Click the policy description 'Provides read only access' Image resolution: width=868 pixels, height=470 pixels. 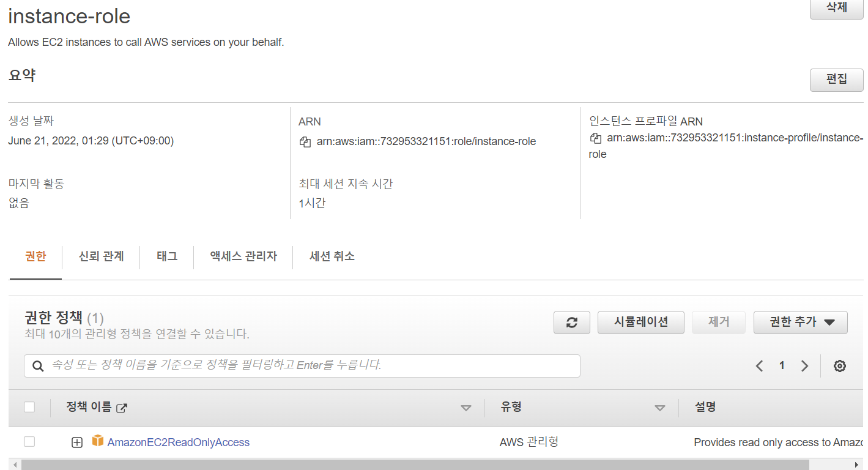pyautogui.click(x=778, y=442)
